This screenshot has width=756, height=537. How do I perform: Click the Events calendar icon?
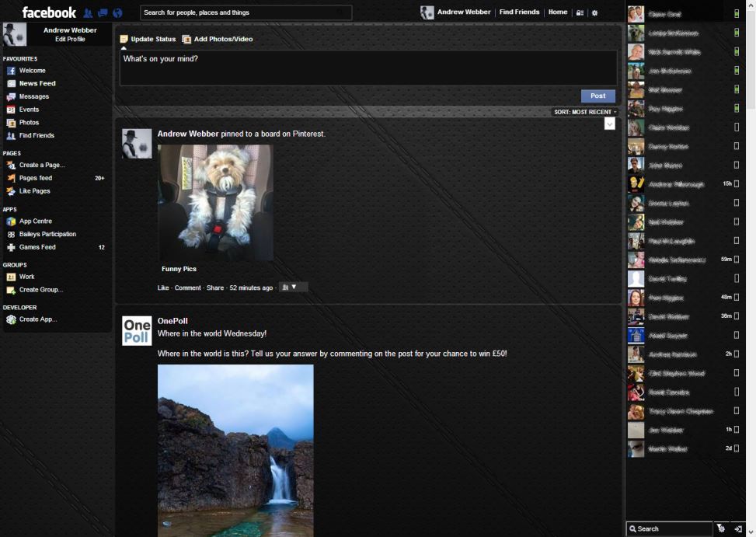click(11, 110)
